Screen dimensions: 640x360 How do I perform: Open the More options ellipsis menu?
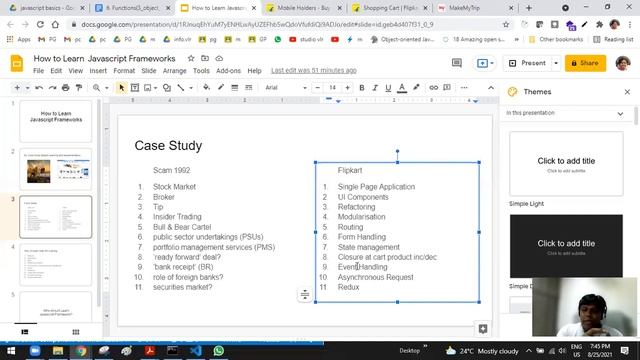(464, 88)
